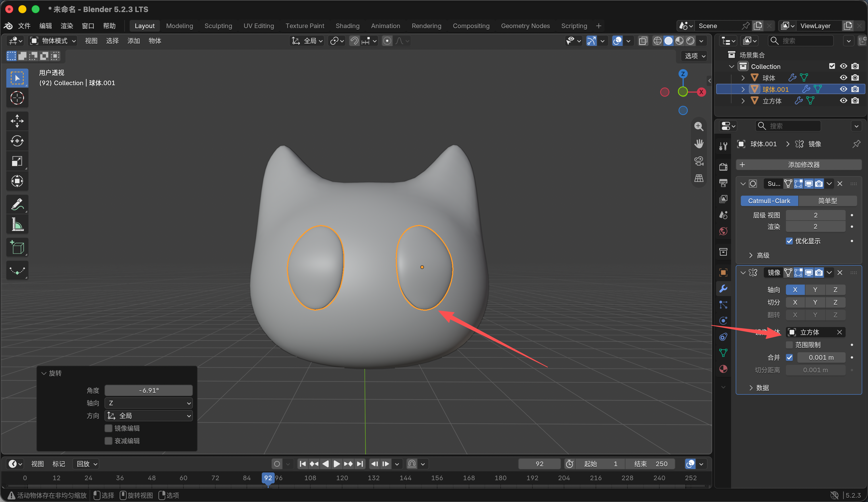Select the Add Cube tool

(17, 247)
